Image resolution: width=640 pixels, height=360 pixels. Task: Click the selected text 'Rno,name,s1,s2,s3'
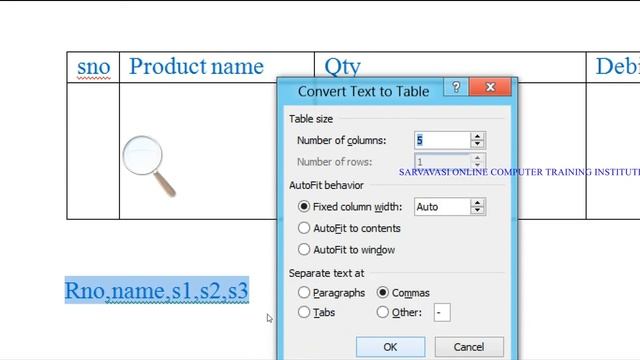click(157, 290)
